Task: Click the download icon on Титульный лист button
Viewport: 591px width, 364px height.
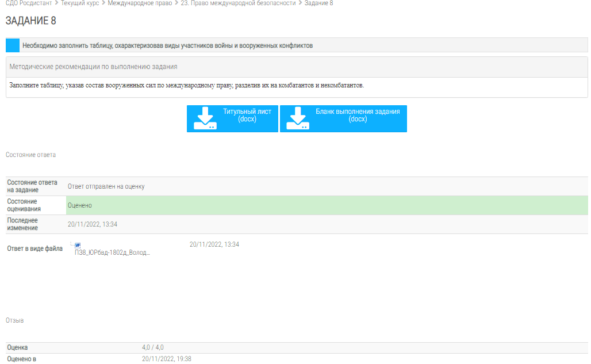Action: tap(205, 118)
